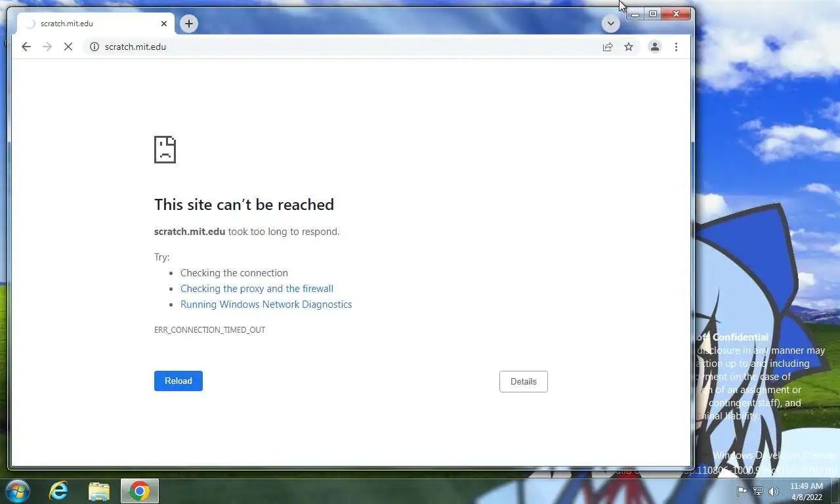Select the scratch.mit.edu tab

(x=96, y=24)
